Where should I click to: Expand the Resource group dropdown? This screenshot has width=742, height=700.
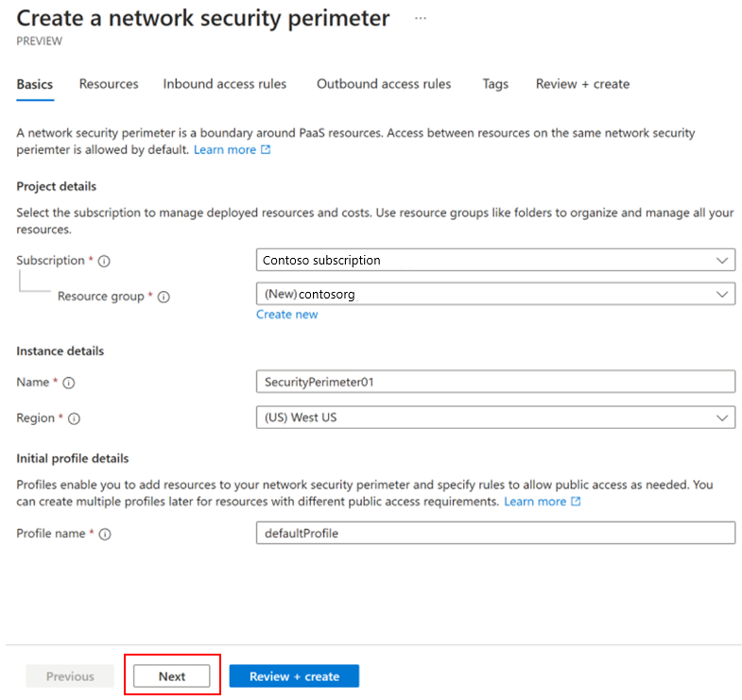click(495, 294)
